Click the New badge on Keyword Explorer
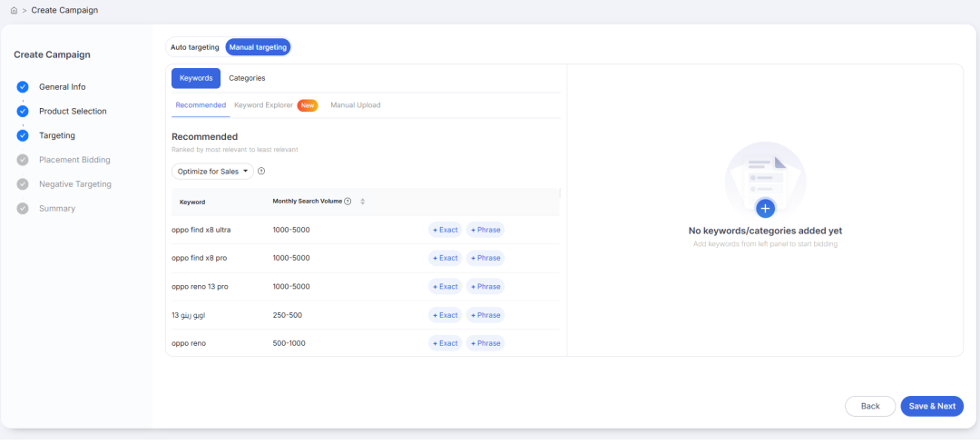The image size is (980, 444). point(308,105)
